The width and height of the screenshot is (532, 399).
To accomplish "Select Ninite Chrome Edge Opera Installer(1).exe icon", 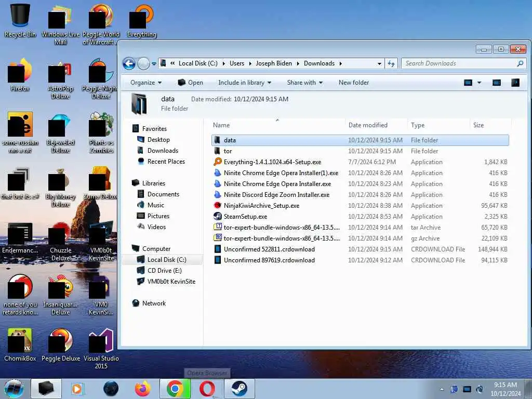I will (x=218, y=172).
